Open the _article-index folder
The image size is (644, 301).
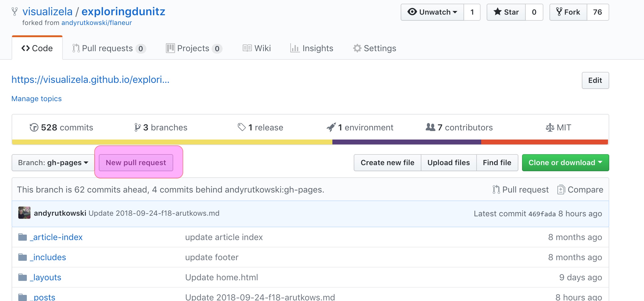(x=56, y=237)
